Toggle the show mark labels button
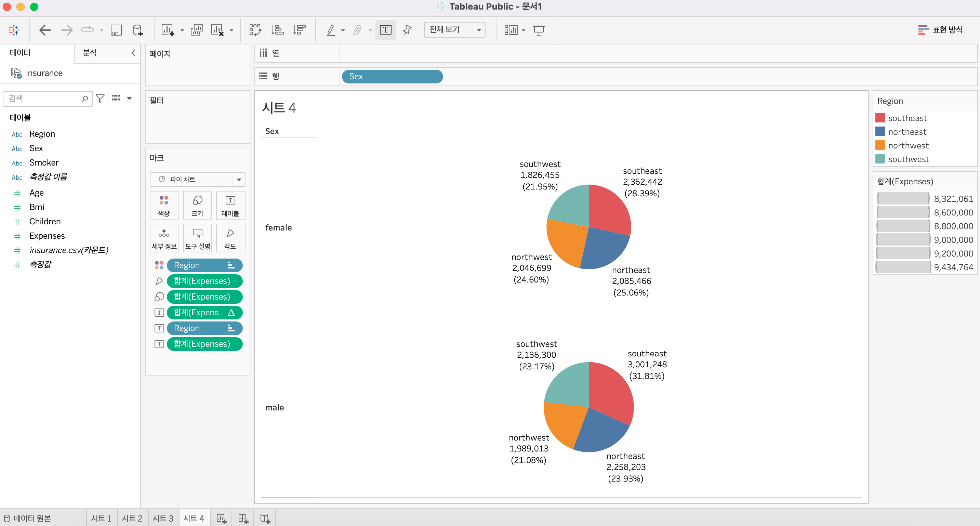 (x=385, y=30)
